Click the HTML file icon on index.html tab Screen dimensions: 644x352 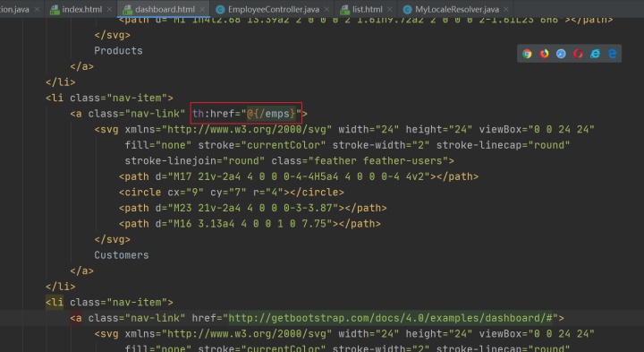pos(55,10)
